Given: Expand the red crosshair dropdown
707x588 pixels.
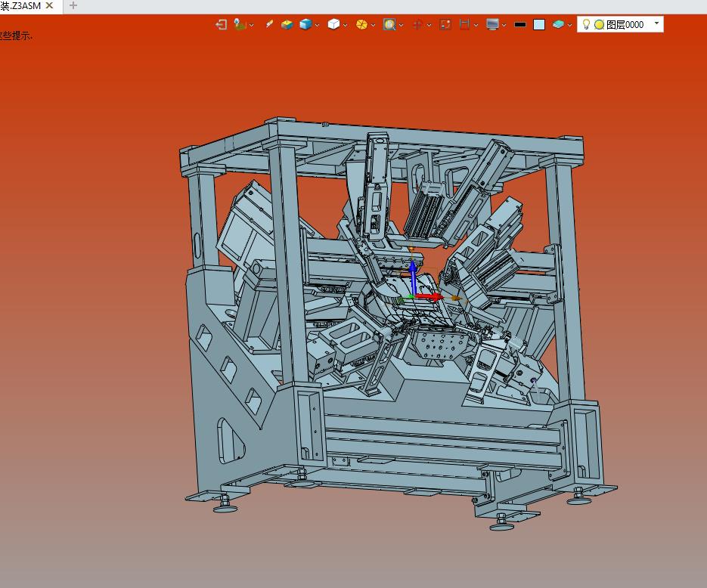Looking at the screenshot, I should (429, 25).
